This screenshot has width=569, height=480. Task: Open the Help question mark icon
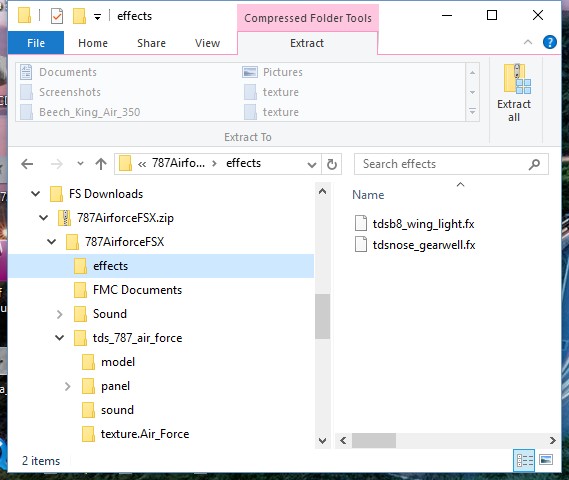pos(549,42)
